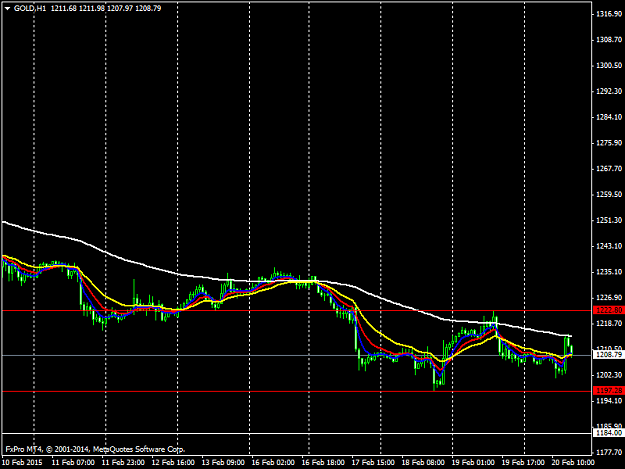
Task: Click the 1300.50 price scale value
Action: [609, 65]
